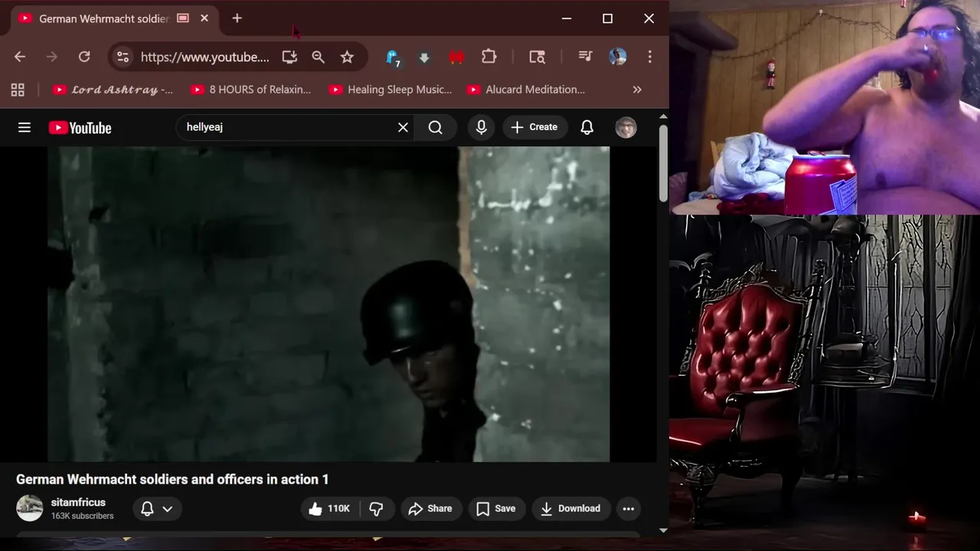980x551 pixels.
Task: Click the 163K subscribers text
Action: [83, 517]
